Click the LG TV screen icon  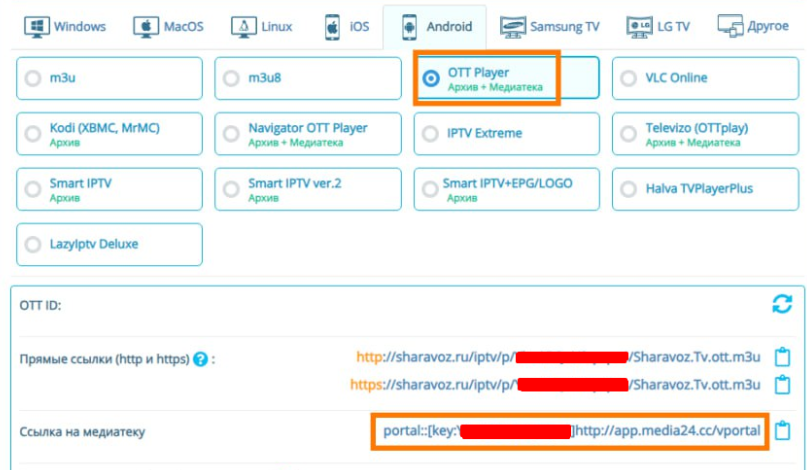pos(640,27)
